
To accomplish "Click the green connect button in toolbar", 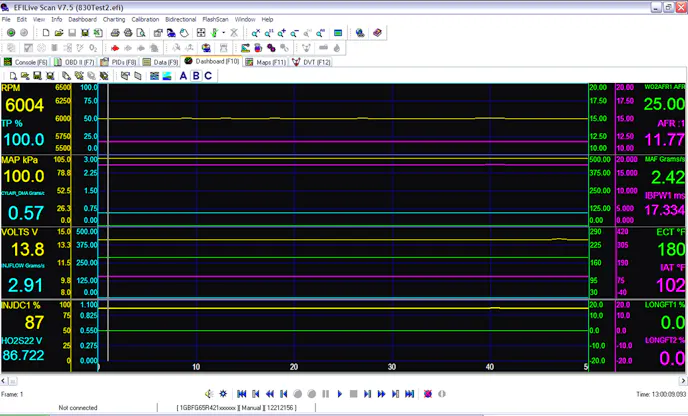I will 11,33.
